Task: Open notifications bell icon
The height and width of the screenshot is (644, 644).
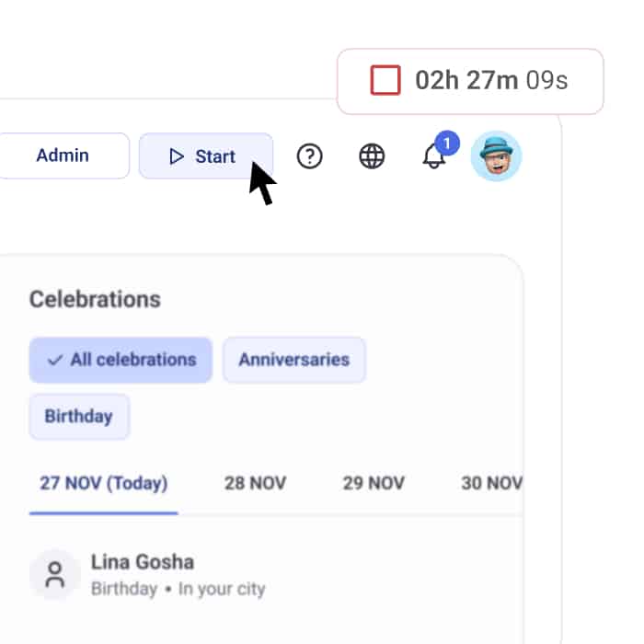Action: point(433,157)
